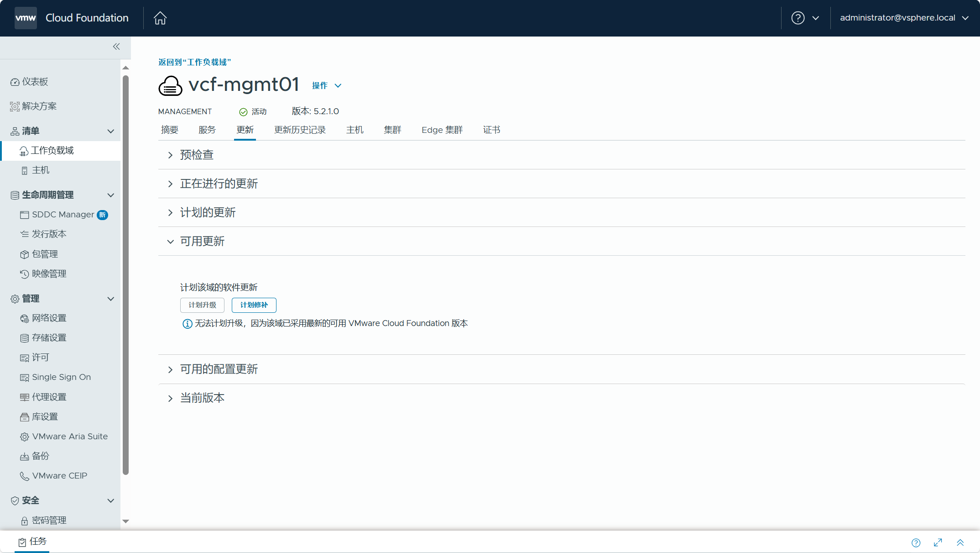Open the 任务 tasks tab

[x=32, y=542]
